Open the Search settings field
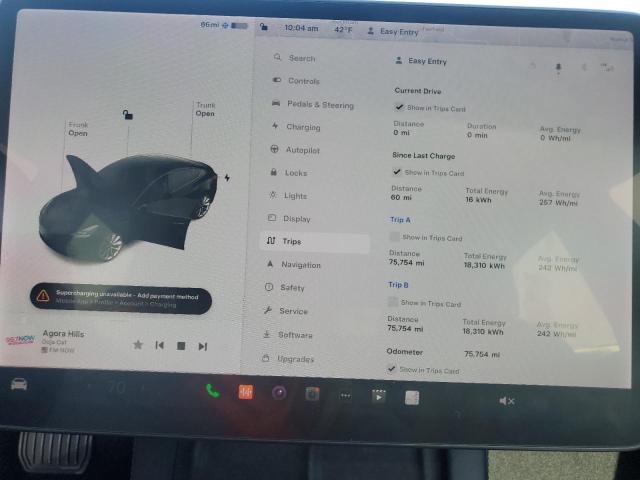 (x=295, y=58)
